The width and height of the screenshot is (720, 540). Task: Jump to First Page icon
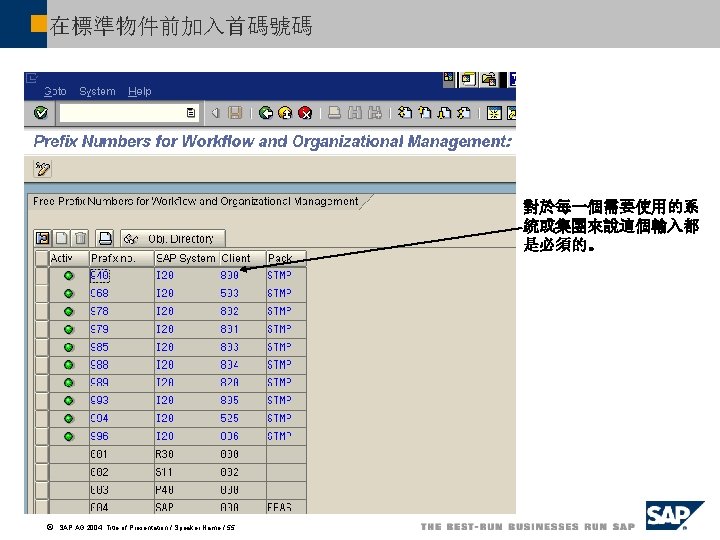405,112
